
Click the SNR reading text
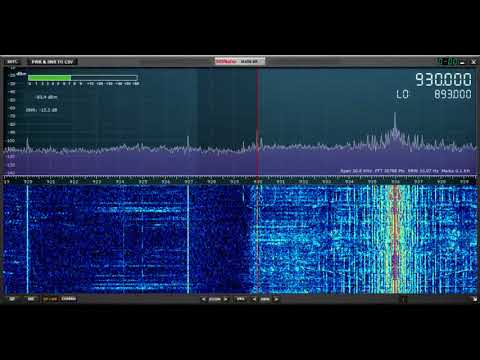click(41, 110)
